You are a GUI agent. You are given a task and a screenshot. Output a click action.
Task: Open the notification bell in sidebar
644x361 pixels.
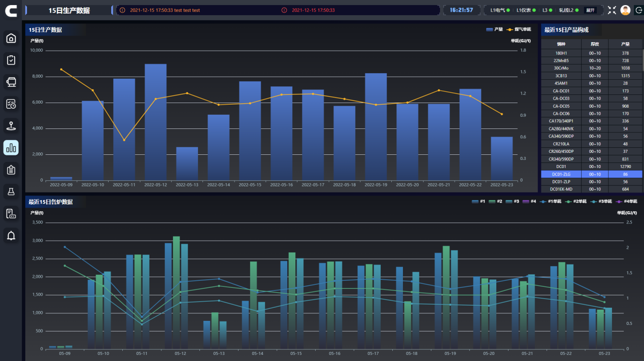tap(11, 235)
